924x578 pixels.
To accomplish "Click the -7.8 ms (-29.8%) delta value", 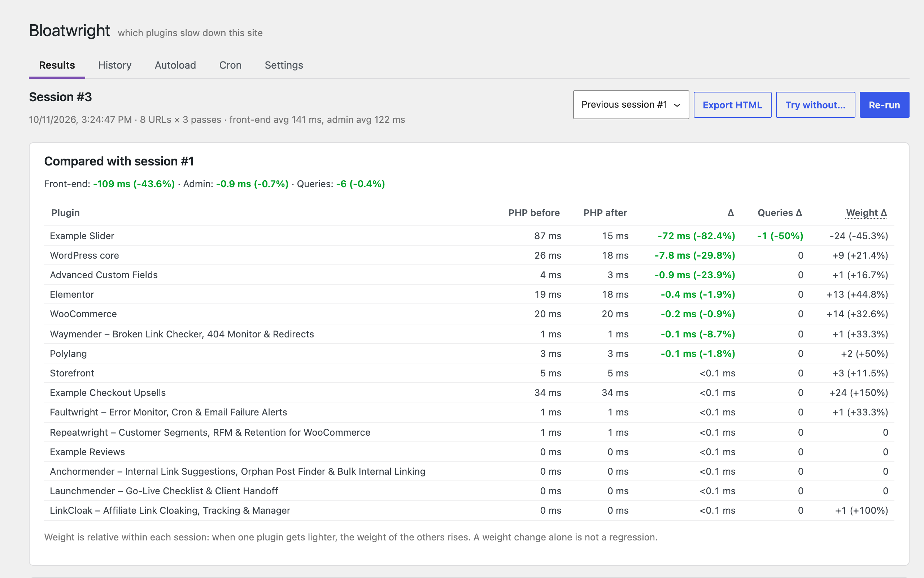I will point(695,255).
